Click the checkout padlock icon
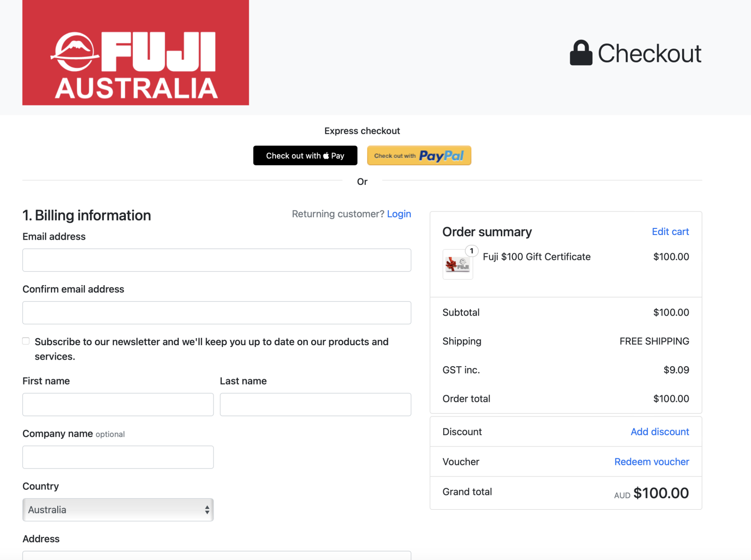 pos(581,53)
